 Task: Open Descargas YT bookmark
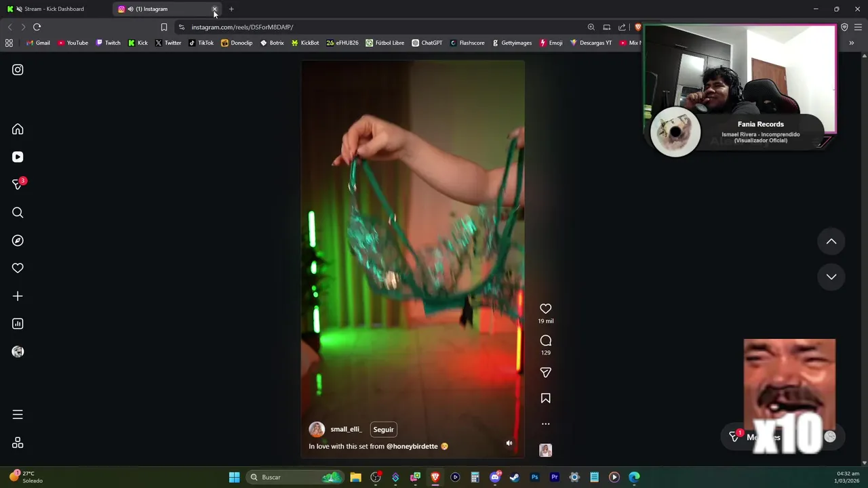pyautogui.click(x=591, y=43)
